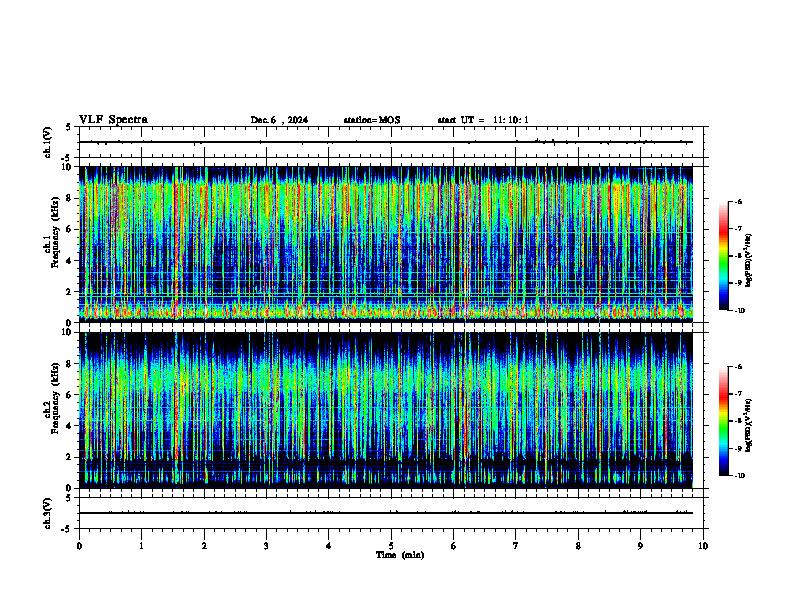Click the ch.2 spectrogram color scale bar

click(723, 421)
